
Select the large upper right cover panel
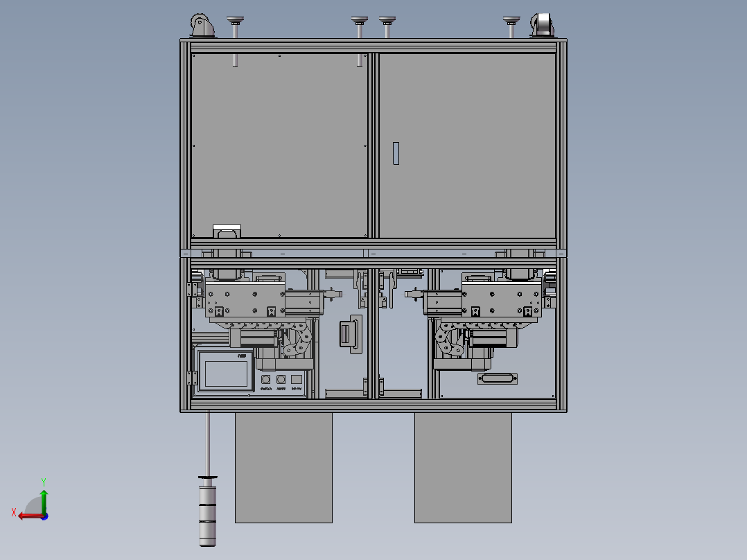click(x=467, y=146)
